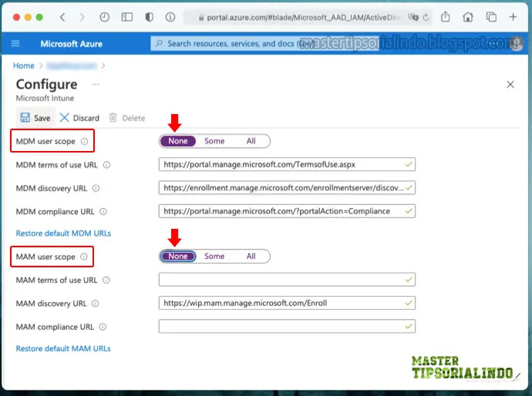Screen dimensions: 532x396
Task: Close the Configure blade with X
Action: 510,85
